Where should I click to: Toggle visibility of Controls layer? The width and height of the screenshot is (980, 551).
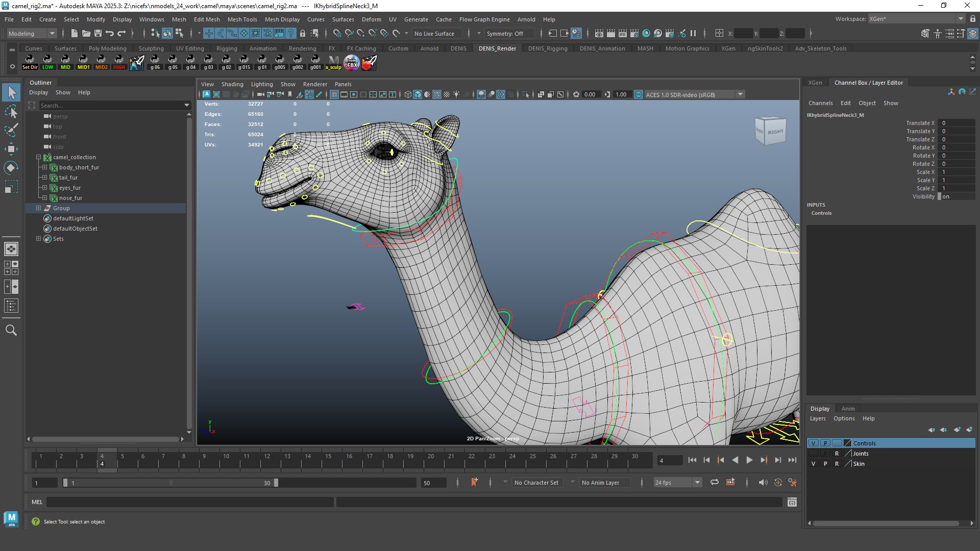813,443
